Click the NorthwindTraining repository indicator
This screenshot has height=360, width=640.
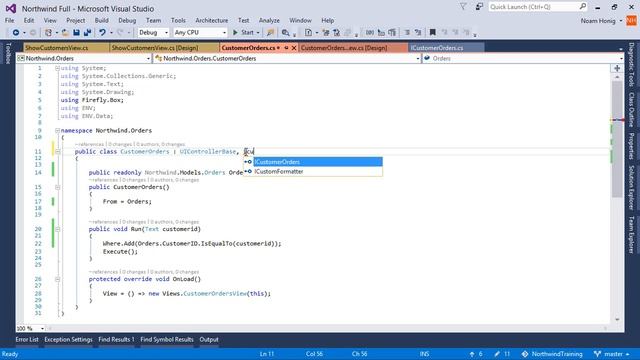[552, 354]
